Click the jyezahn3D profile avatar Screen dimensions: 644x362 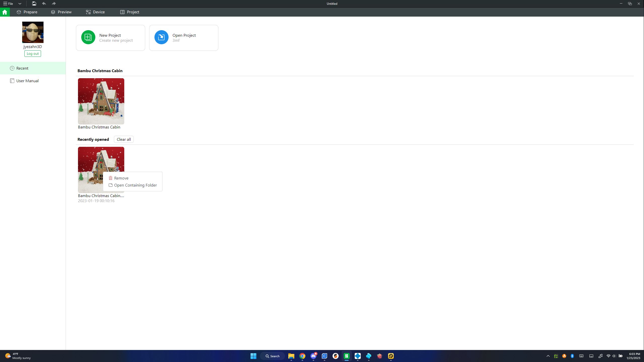coord(33,32)
